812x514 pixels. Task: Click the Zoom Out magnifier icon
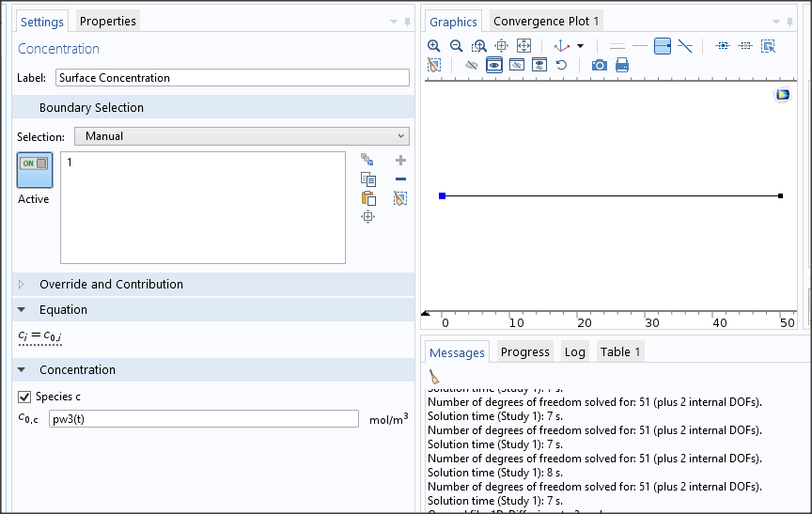point(456,46)
